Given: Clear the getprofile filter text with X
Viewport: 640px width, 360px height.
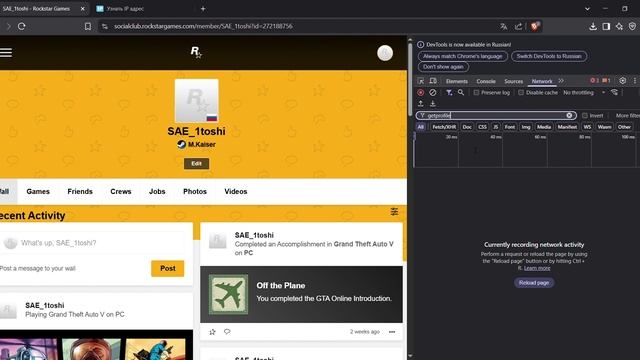Looking at the screenshot, I should (x=569, y=116).
